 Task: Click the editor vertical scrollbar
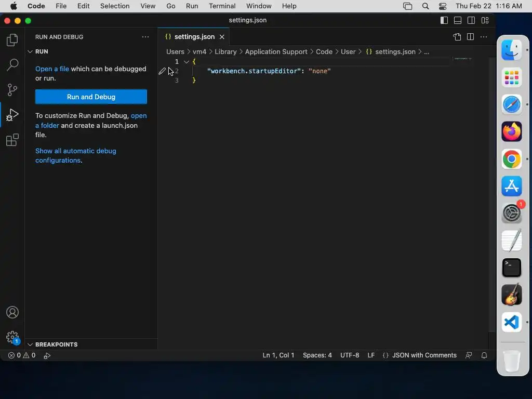491,195
